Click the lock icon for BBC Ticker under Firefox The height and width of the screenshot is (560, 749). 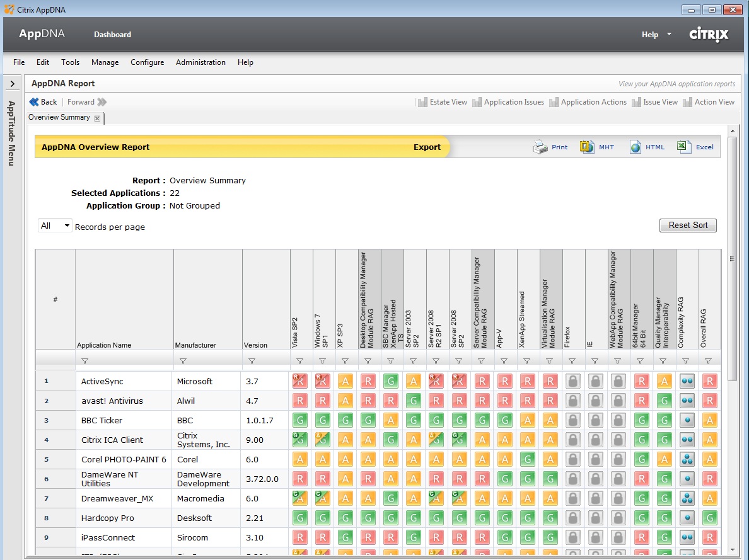tap(572, 420)
